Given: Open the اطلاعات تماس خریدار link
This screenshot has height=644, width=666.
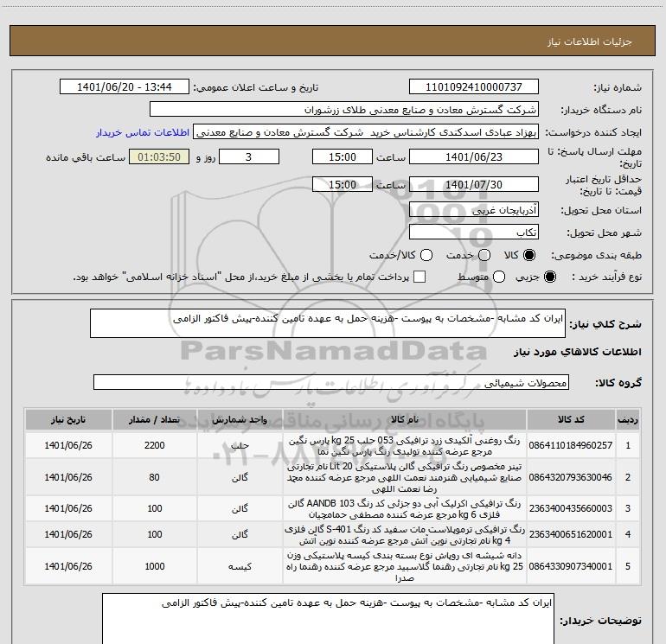Looking at the screenshot, I should click(143, 132).
